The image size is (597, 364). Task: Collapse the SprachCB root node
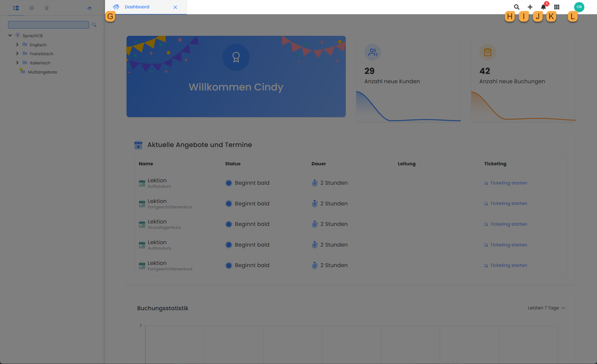coord(10,35)
